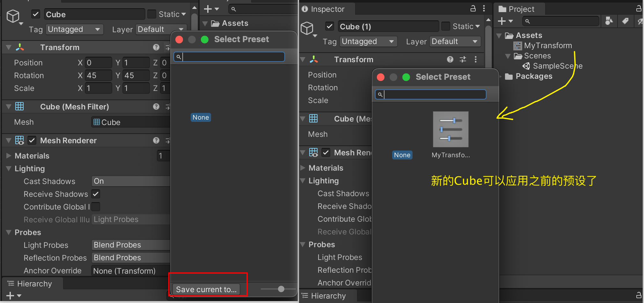
Task: Select None in the right Select Preset window
Action: pyautogui.click(x=402, y=155)
